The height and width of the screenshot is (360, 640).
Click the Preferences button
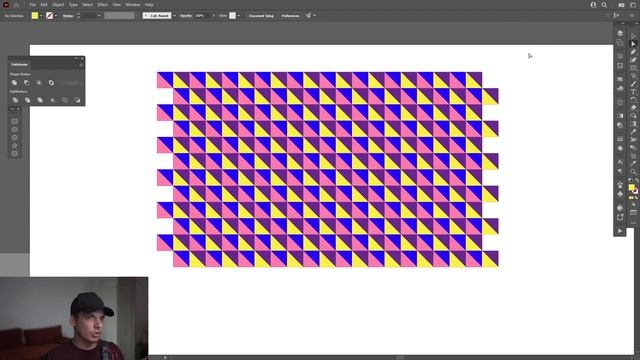(290, 16)
